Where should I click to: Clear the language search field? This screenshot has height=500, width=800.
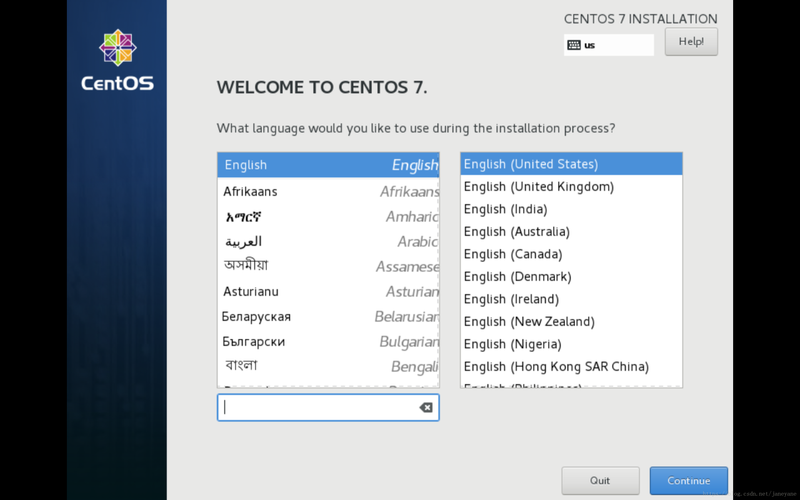pyautogui.click(x=426, y=407)
